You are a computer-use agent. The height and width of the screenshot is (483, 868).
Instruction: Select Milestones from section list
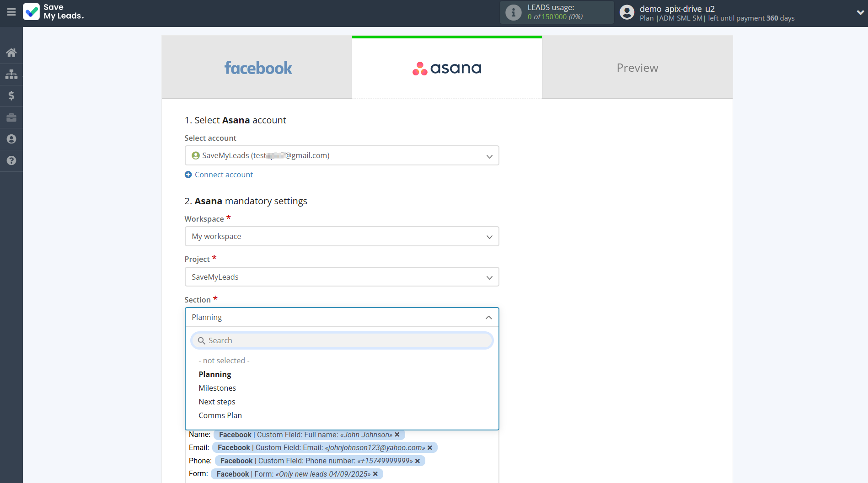tap(217, 388)
